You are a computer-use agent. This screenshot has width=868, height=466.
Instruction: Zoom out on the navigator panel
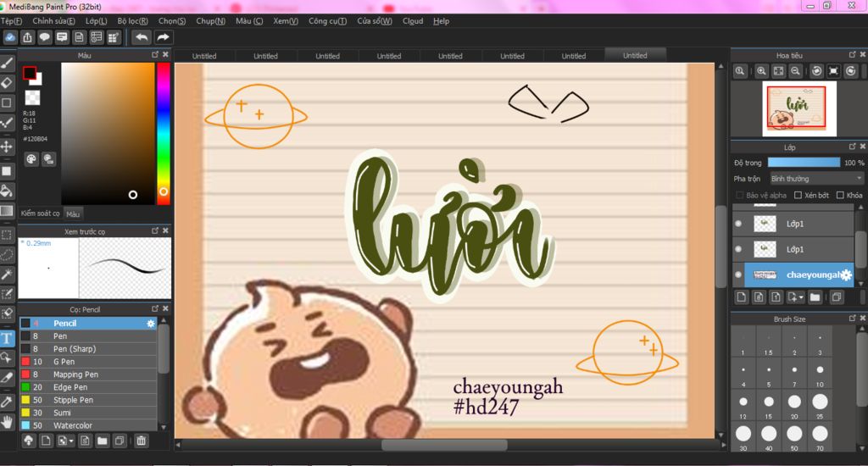click(795, 71)
